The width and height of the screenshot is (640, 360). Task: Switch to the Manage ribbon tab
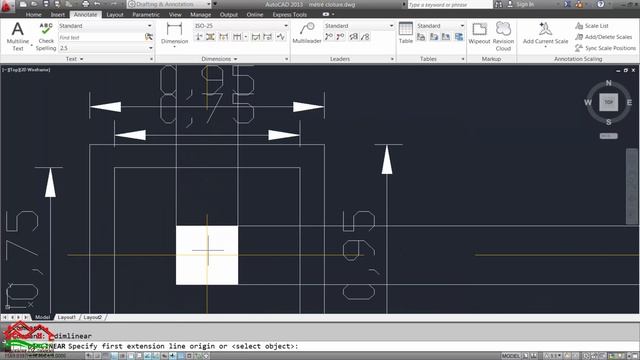[200, 14]
